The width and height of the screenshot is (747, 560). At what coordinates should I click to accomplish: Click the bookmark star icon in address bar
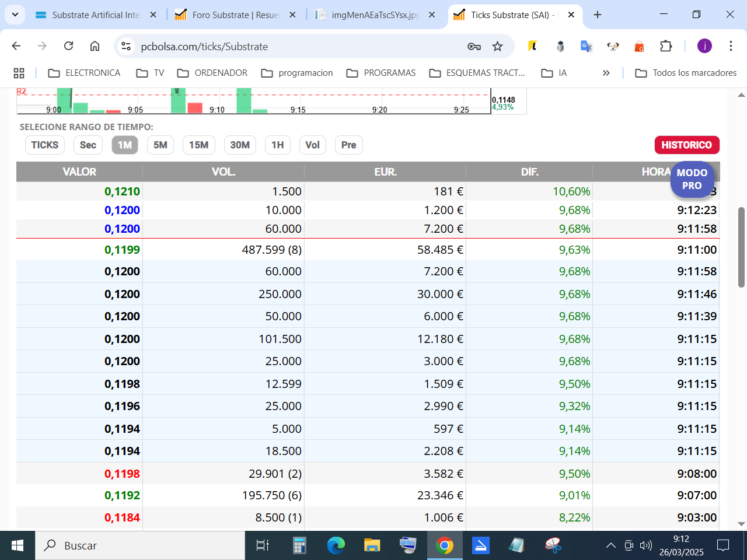pos(497,46)
